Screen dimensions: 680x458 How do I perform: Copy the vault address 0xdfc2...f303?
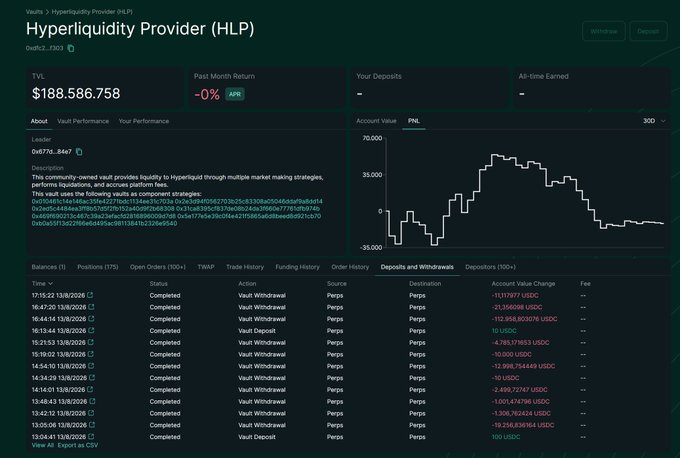click(x=71, y=49)
